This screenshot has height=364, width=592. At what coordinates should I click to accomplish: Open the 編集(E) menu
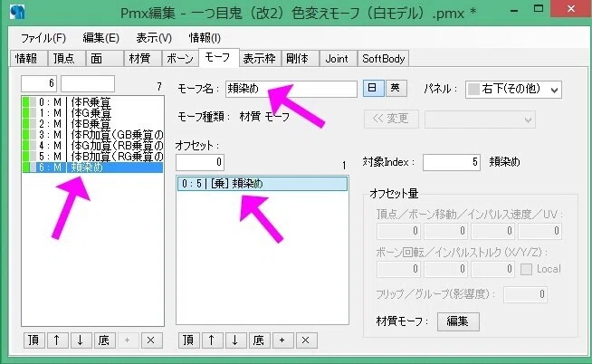[100, 38]
